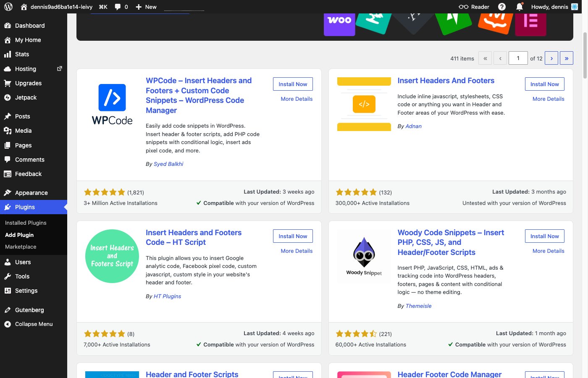The image size is (588, 378).
Task: Click the yellow code icon thumbnail
Action: (364, 104)
